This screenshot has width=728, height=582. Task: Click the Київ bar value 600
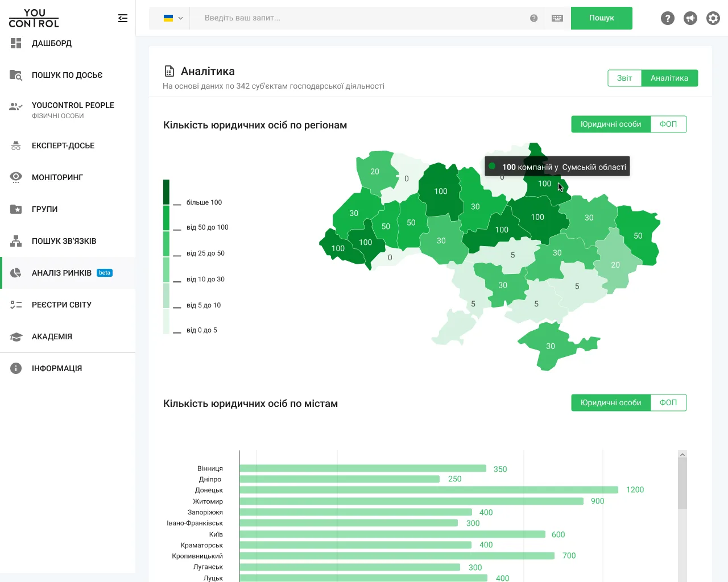tap(559, 534)
